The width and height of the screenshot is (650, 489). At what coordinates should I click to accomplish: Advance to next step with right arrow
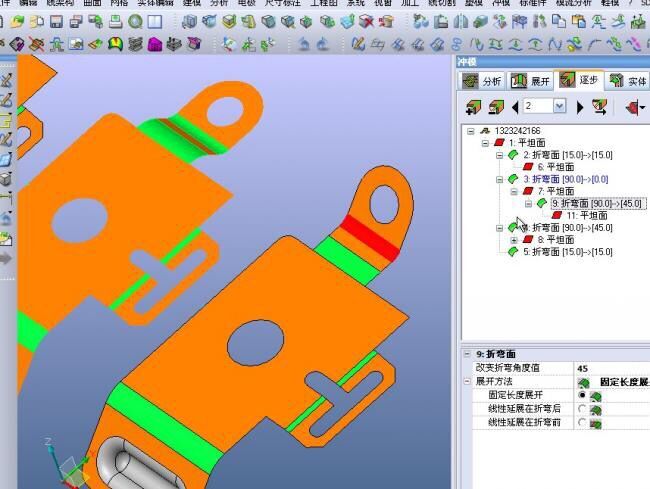click(x=580, y=106)
